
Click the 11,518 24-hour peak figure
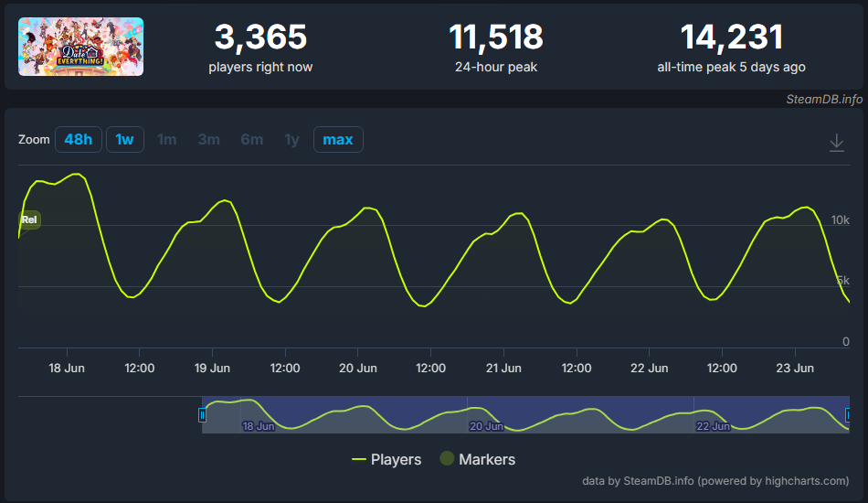(496, 37)
